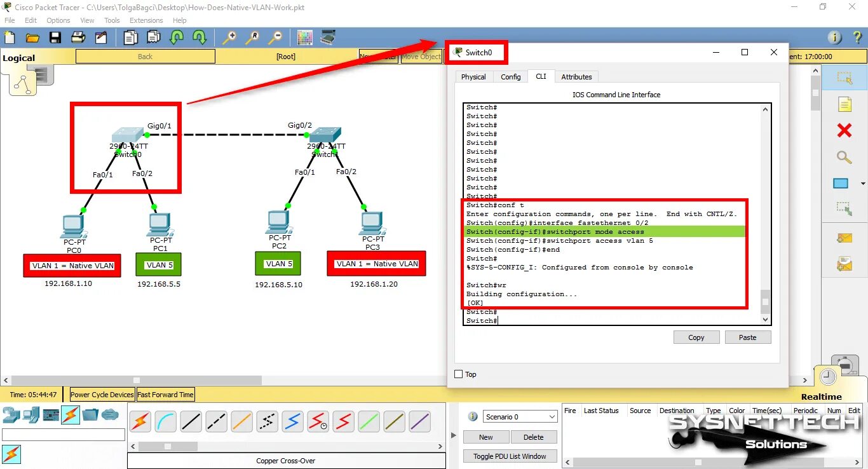The image size is (868, 469).
Task: Open the Options menu
Action: click(58, 20)
